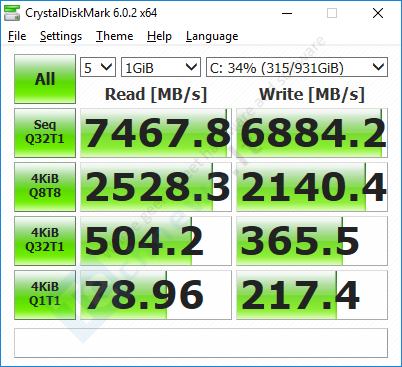
Task: Open the Settings menu
Action: coord(61,36)
